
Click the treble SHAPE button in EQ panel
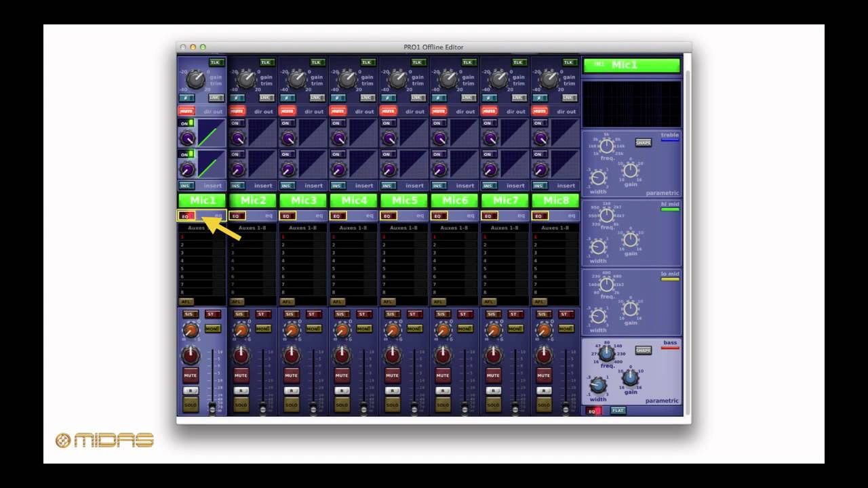(x=643, y=143)
